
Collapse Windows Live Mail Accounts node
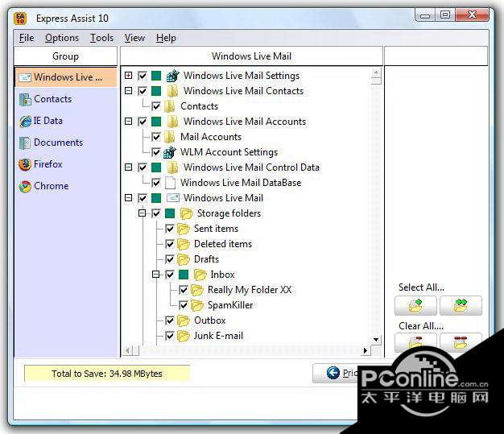click(128, 122)
